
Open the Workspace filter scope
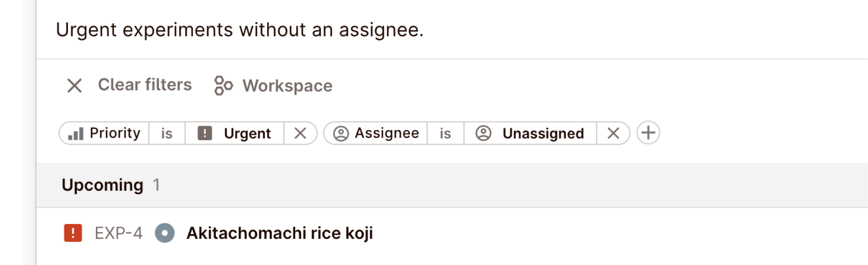287,86
